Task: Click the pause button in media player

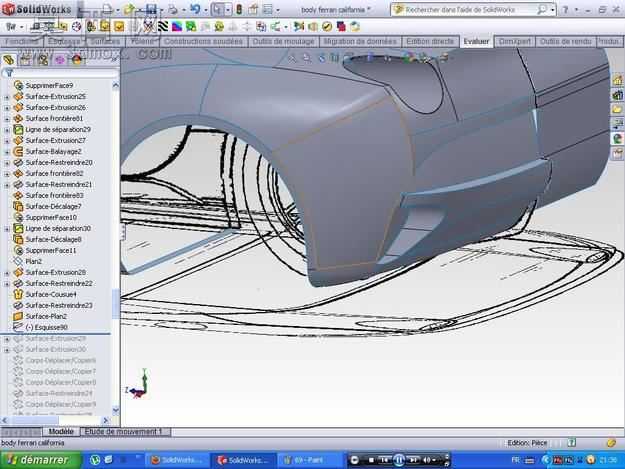Action: coord(399,460)
